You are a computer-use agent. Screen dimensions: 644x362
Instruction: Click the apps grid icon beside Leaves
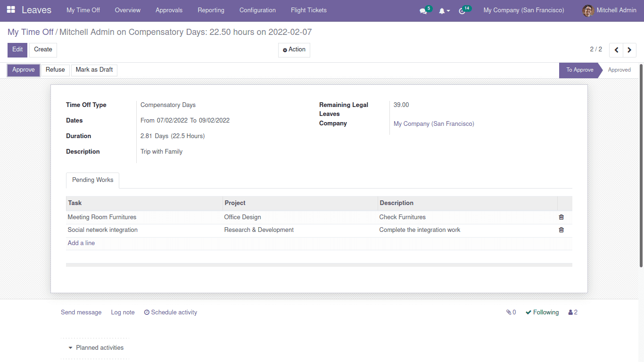tap(10, 9)
